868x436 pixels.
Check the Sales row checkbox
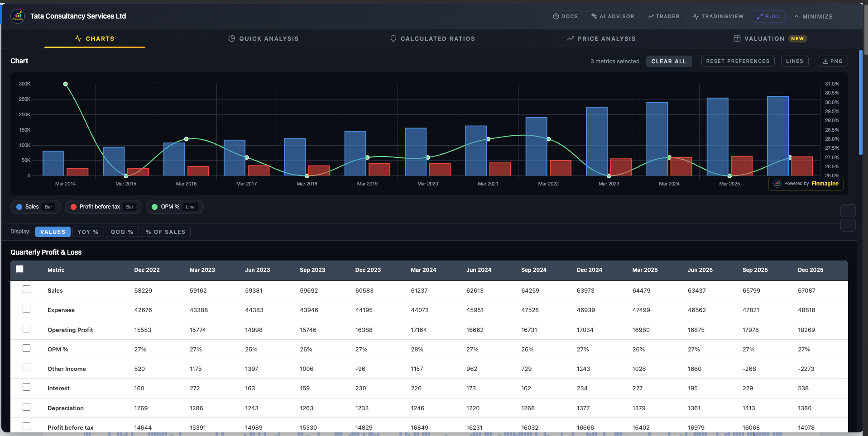click(26, 289)
